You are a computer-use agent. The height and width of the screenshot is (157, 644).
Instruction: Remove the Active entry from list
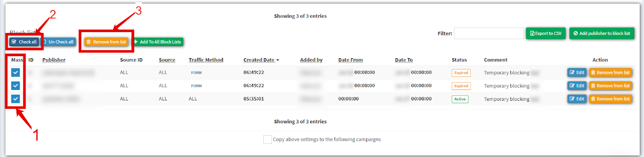click(611, 99)
